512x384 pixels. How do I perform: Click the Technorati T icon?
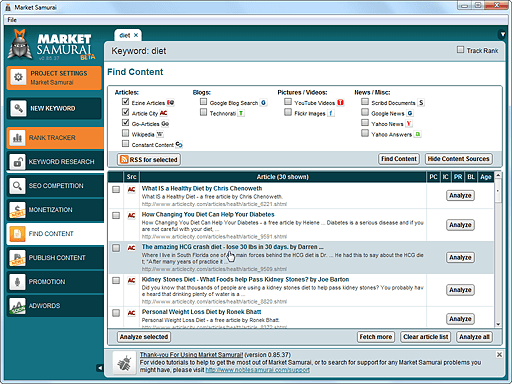click(x=241, y=113)
